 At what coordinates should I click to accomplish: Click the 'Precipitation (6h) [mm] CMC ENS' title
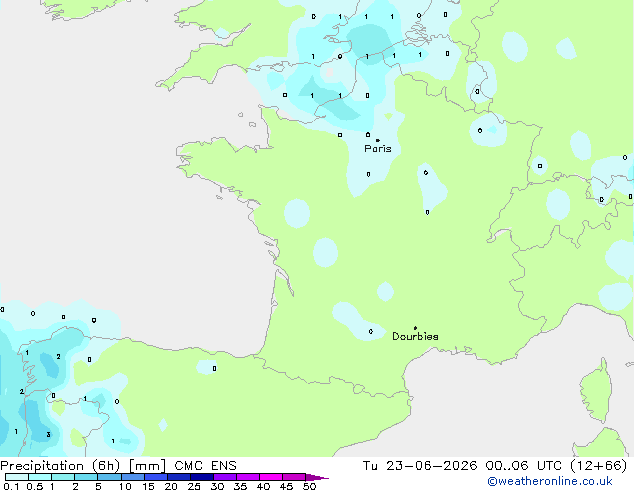pyautogui.click(x=118, y=466)
